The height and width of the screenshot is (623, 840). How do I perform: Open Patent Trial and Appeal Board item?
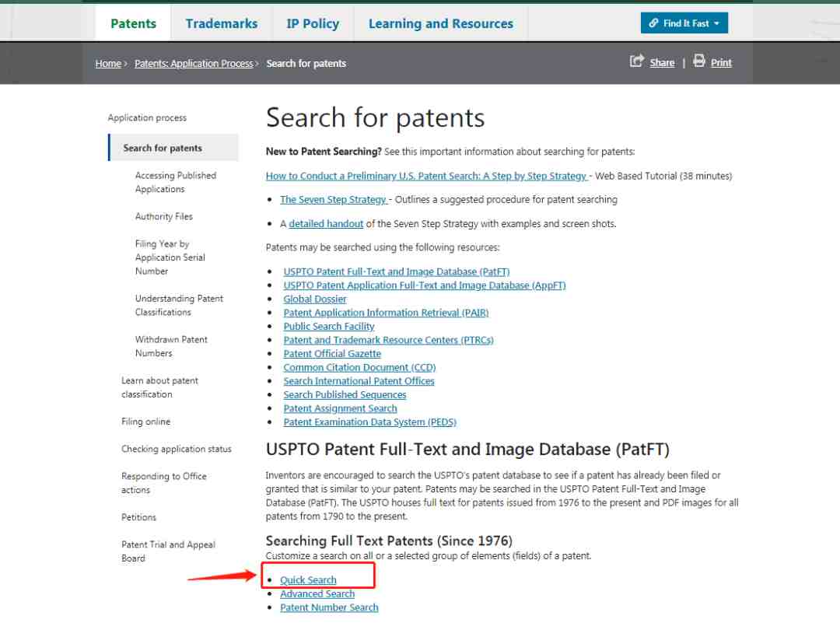(x=168, y=551)
